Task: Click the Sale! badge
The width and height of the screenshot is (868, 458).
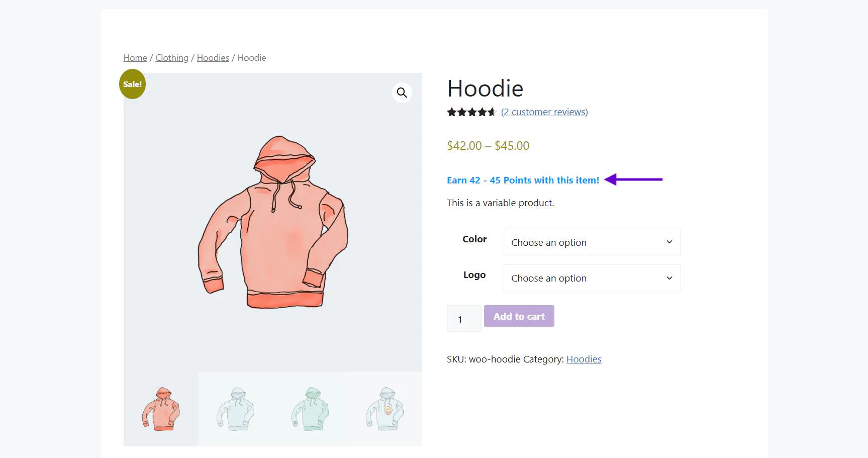Action: (133, 84)
